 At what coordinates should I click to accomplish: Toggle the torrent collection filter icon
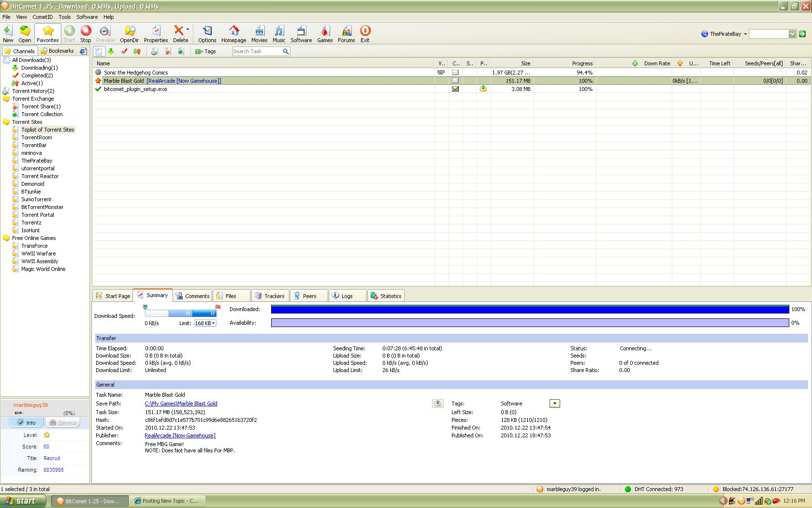point(181,51)
